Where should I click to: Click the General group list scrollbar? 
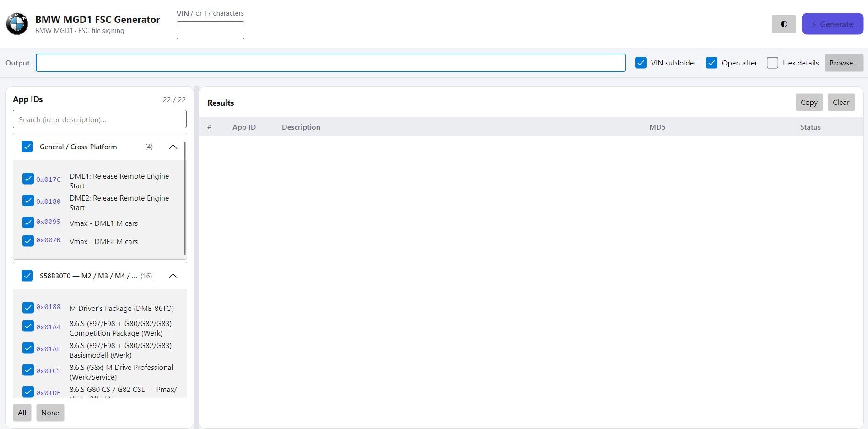click(x=185, y=198)
